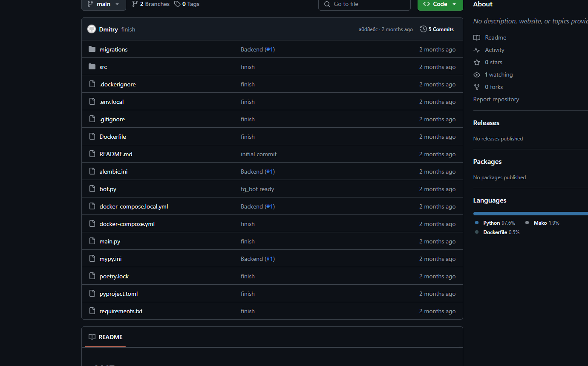
Task: Open pull request #1 link in migrations row
Action: tap(269, 49)
